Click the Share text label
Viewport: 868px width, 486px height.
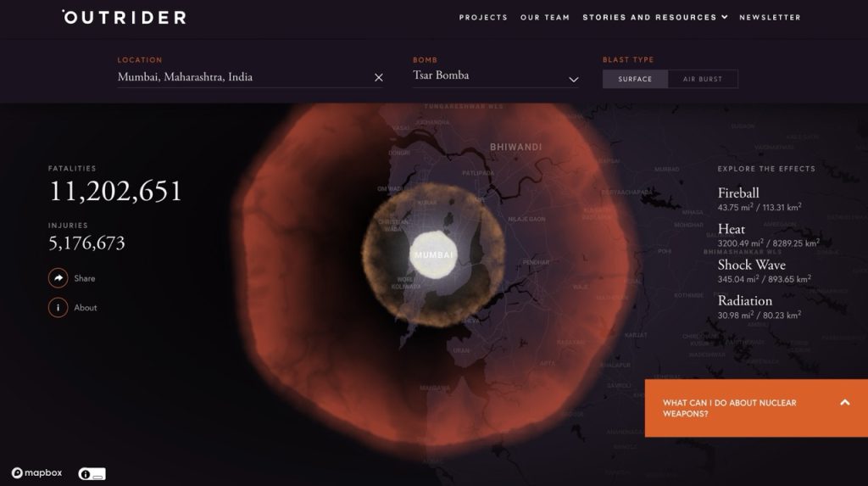pos(85,279)
